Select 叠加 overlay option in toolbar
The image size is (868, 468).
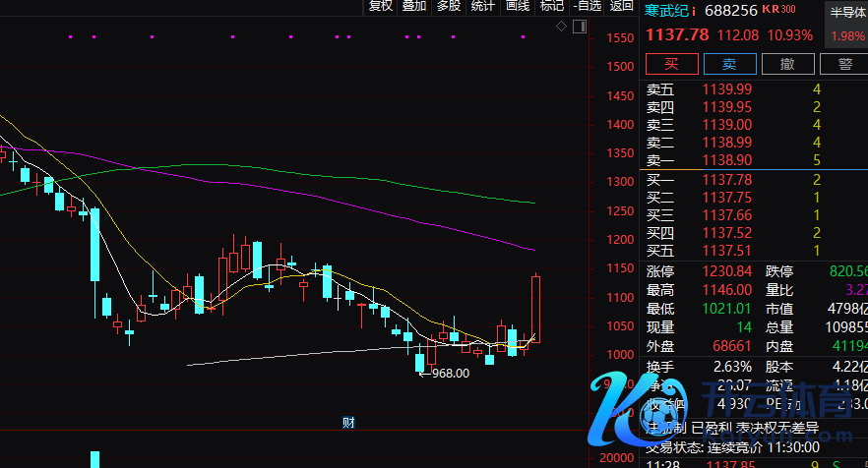pyautogui.click(x=414, y=6)
